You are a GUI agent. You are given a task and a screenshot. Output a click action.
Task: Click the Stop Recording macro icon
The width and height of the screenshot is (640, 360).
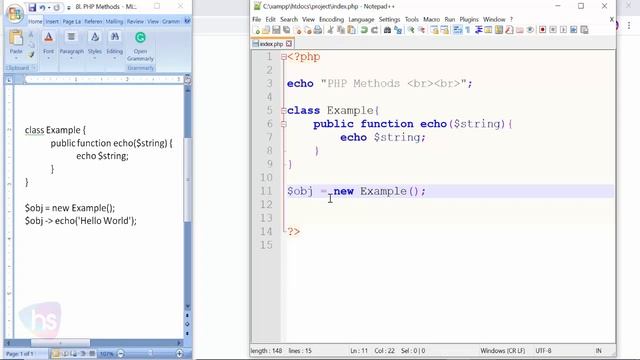tap(553, 30)
